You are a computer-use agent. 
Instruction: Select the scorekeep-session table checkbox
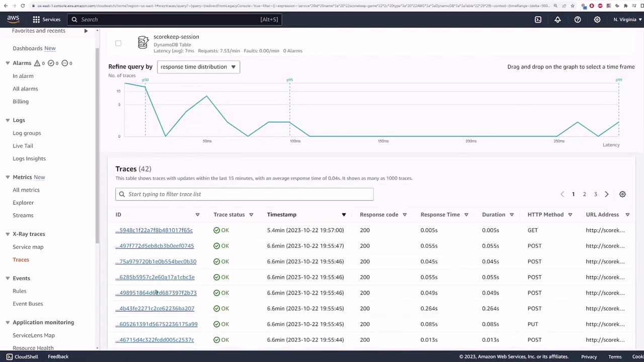tap(118, 43)
